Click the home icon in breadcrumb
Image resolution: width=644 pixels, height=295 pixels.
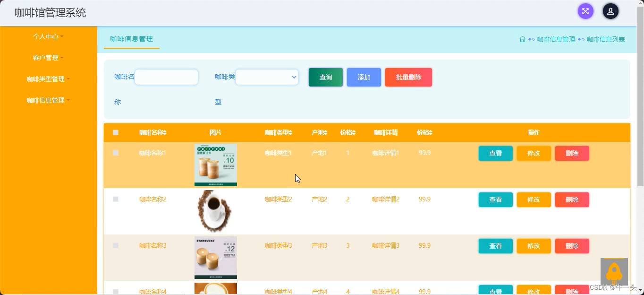click(522, 39)
